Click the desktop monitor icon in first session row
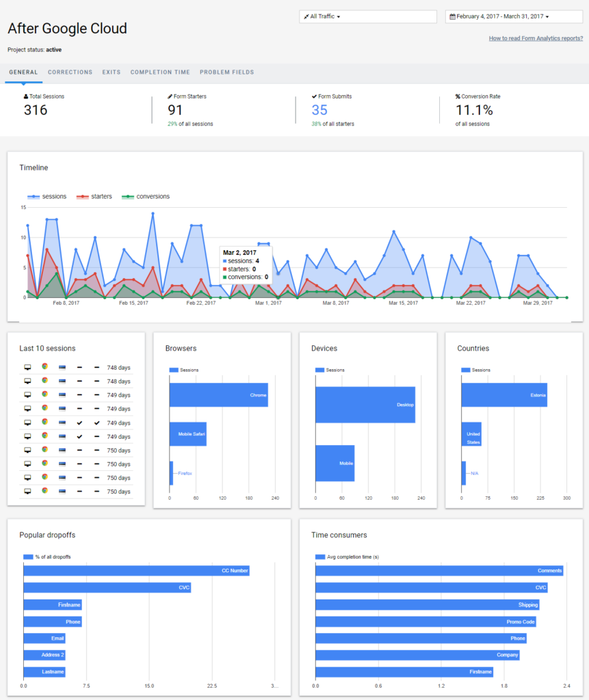The width and height of the screenshot is (589, 700). coord(27,367)
